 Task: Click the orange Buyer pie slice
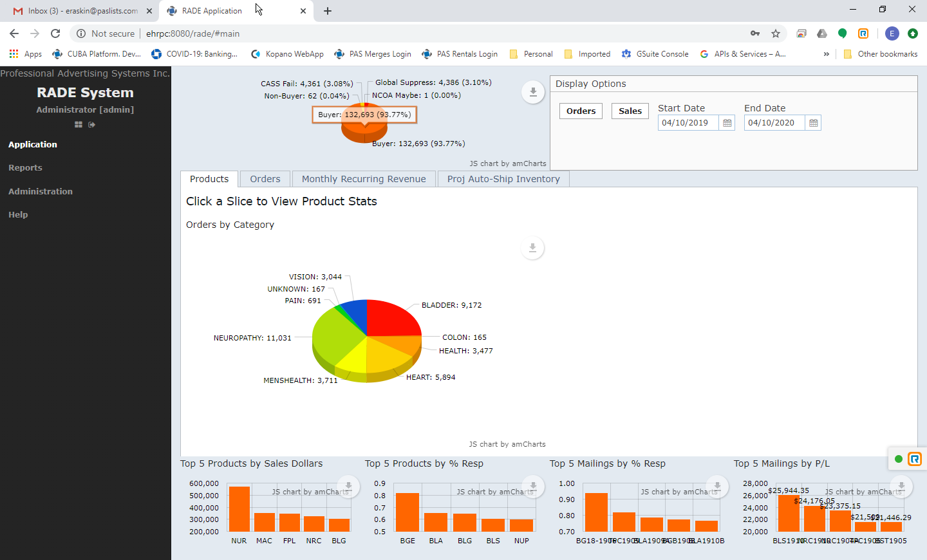coord(364,132)
